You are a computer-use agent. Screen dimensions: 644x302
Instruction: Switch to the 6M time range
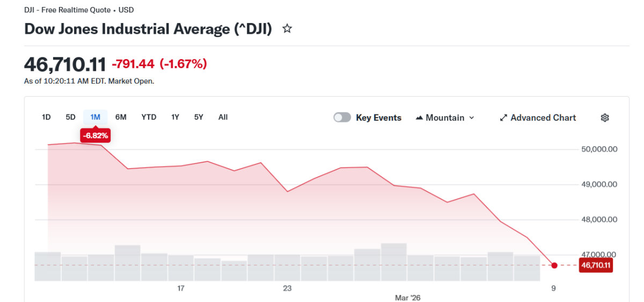[x=121, y=117]
